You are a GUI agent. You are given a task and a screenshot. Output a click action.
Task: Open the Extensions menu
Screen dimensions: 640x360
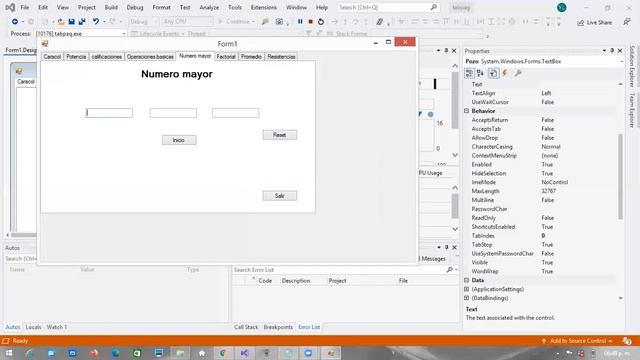(x=264, y=7)
